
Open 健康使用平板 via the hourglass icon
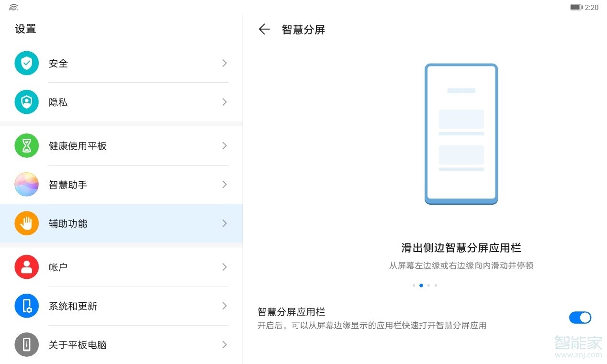click(26, 145)
